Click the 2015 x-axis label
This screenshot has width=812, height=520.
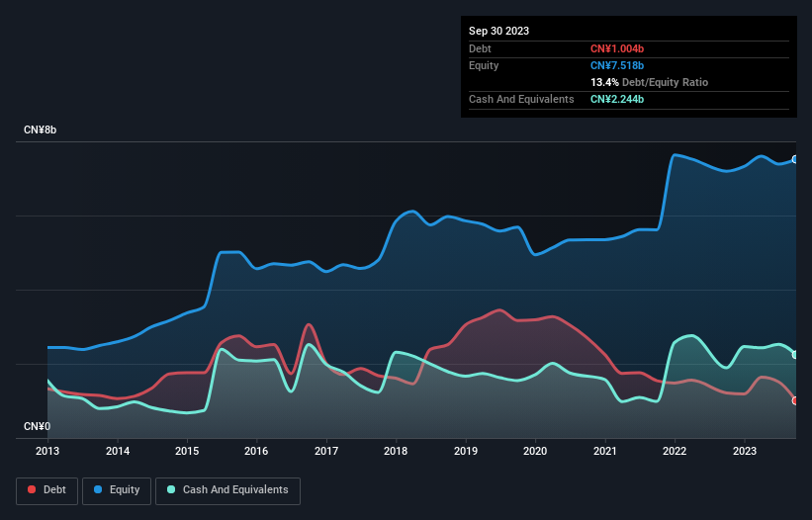[187, 451]
